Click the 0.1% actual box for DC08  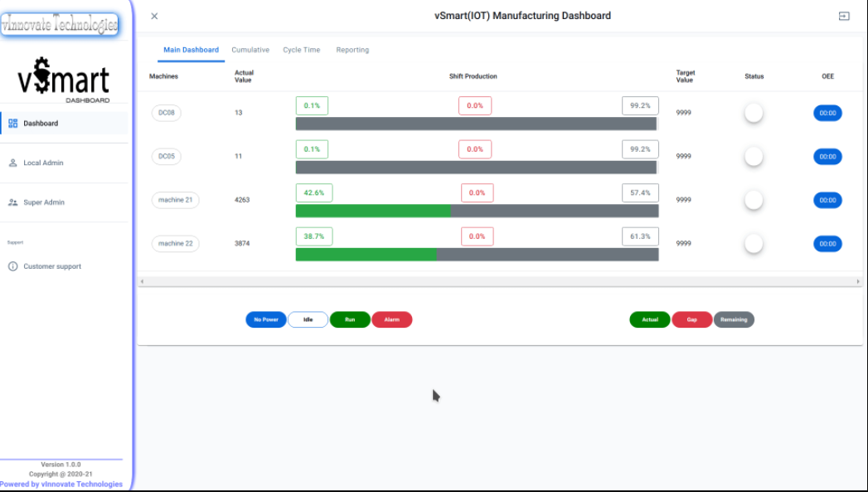pyautogui.click(x=312, y=106)
